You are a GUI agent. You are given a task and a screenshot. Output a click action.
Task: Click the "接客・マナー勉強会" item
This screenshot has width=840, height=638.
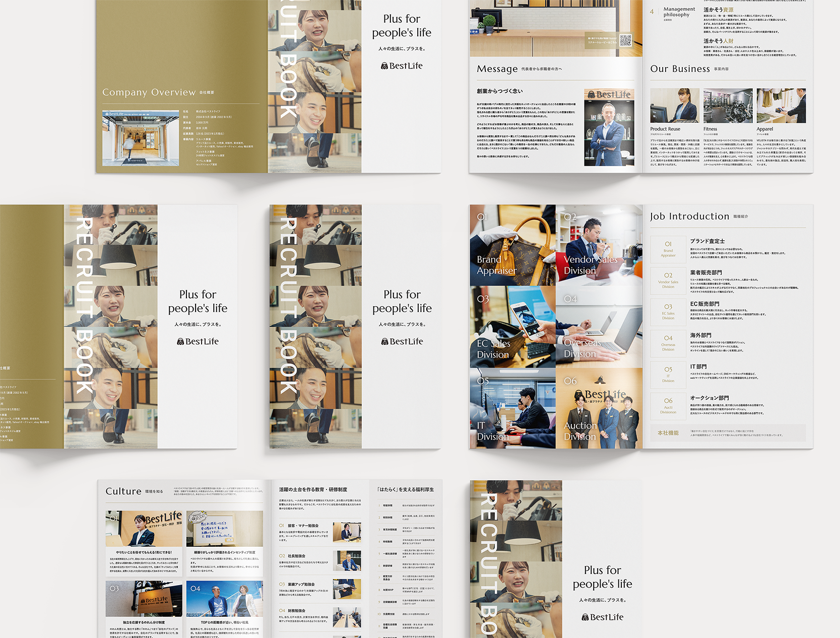[303, 526]
